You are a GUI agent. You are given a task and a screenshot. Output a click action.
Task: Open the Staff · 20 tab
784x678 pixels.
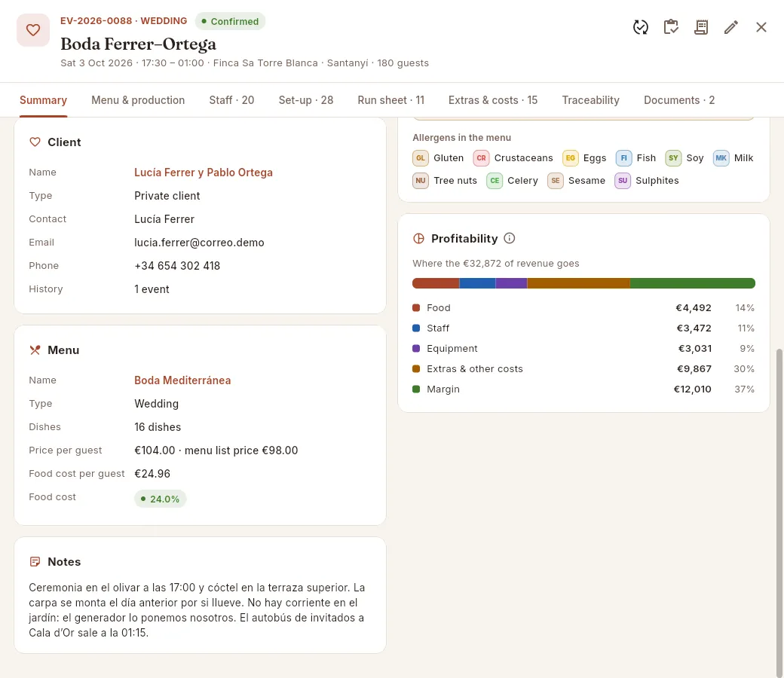[231, 100]
